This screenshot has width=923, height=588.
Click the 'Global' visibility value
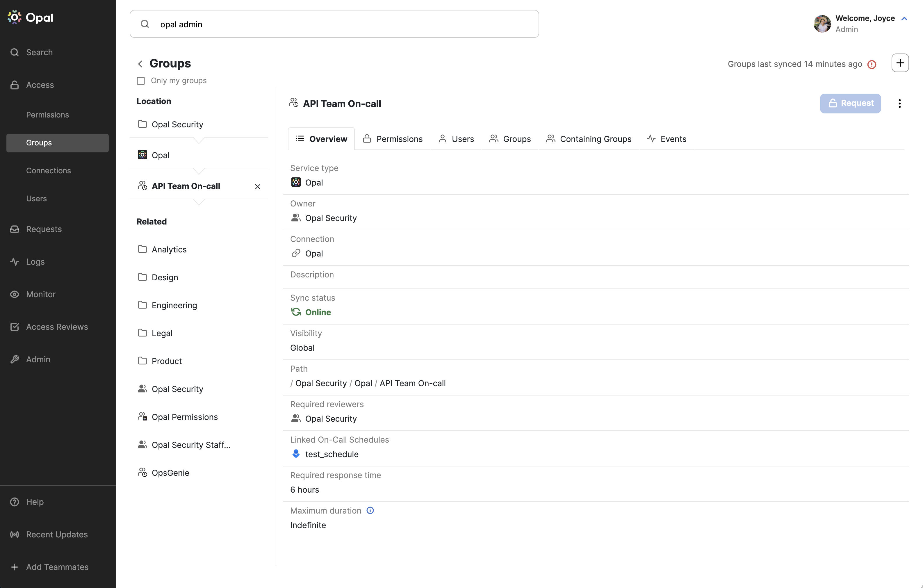tap(302, 348)
